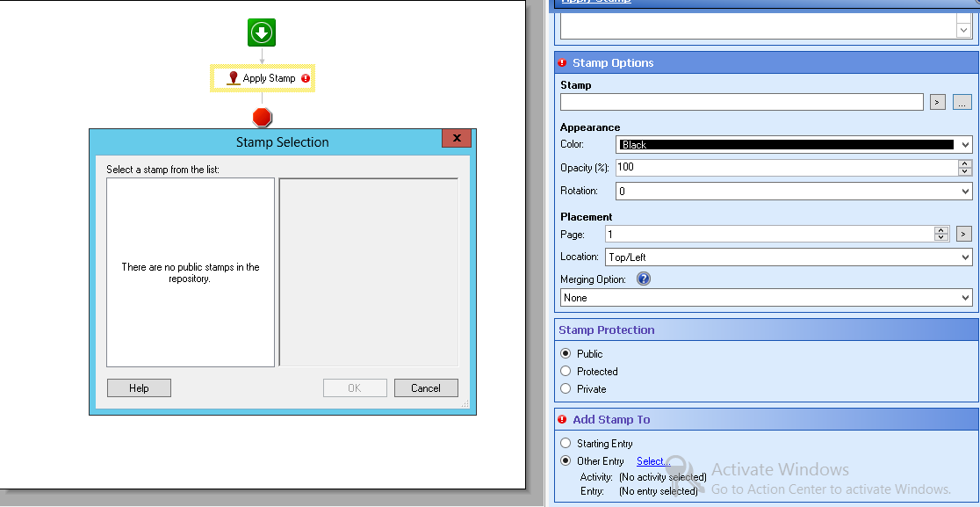Screen dimensions: 980x507
Task: Open the Color dropdown showing Black
Action: [794, 144]
